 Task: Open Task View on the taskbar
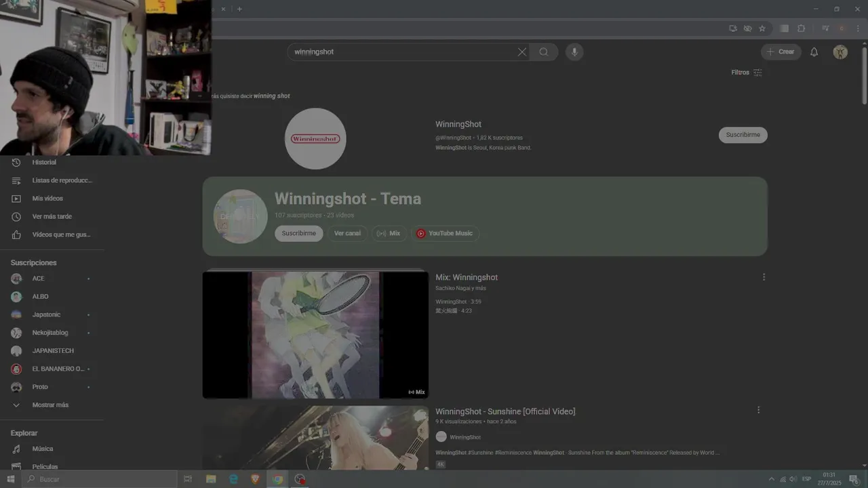[188, 479]
